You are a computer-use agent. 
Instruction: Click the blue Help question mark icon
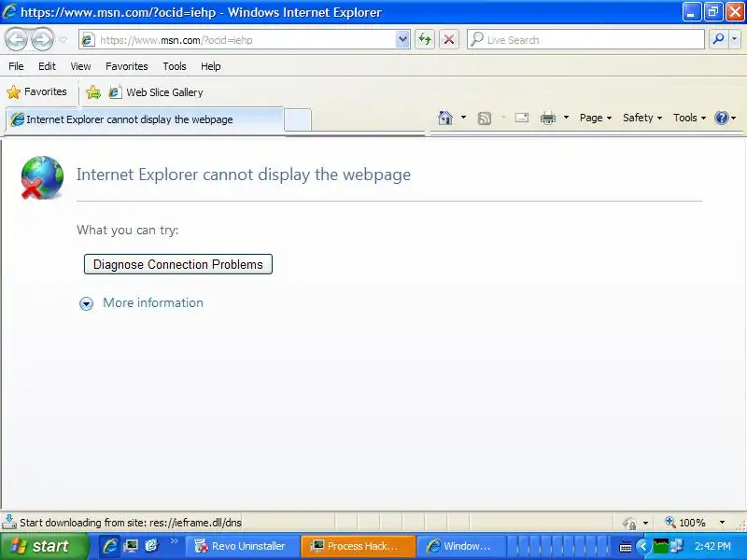click(722, 118)
